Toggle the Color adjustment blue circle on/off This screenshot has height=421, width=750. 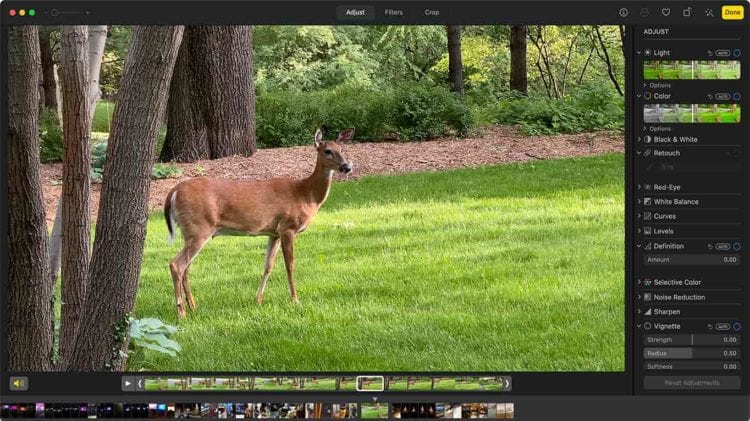point(737,96)
